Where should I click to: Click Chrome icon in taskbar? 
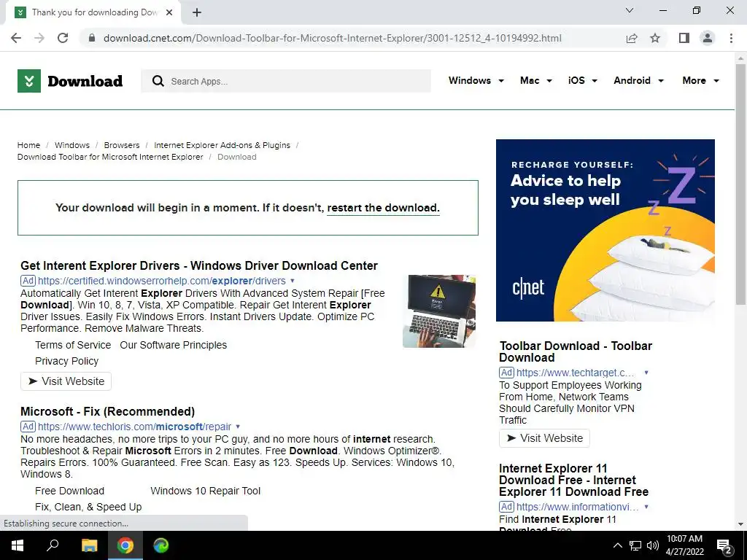pos(125,545)
